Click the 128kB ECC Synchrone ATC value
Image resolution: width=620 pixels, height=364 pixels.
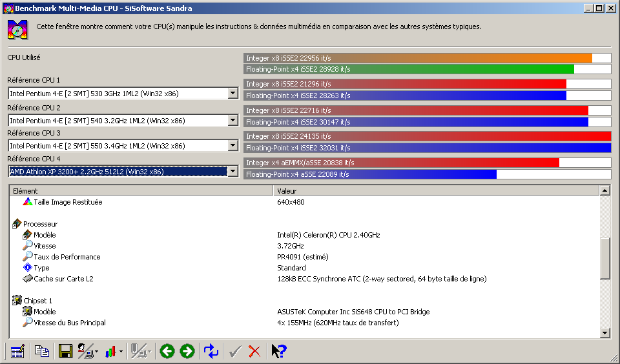pyautogui.click(x=382, y=279)
